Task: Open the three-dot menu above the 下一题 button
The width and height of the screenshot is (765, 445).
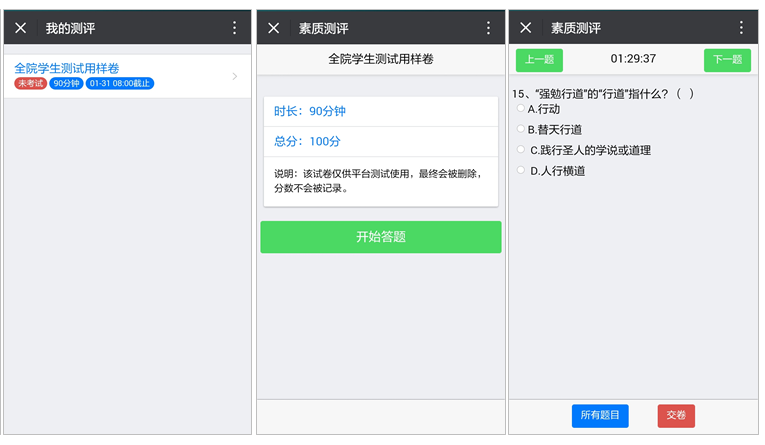Action: [x=741, y=28]
